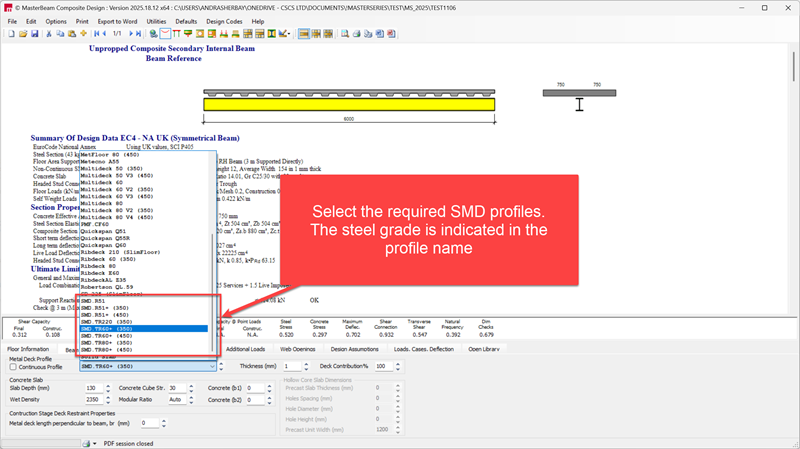This screenshot has width=800, height=449.
Task: Go to first beam arrow icon
Action: coord(96,34)
